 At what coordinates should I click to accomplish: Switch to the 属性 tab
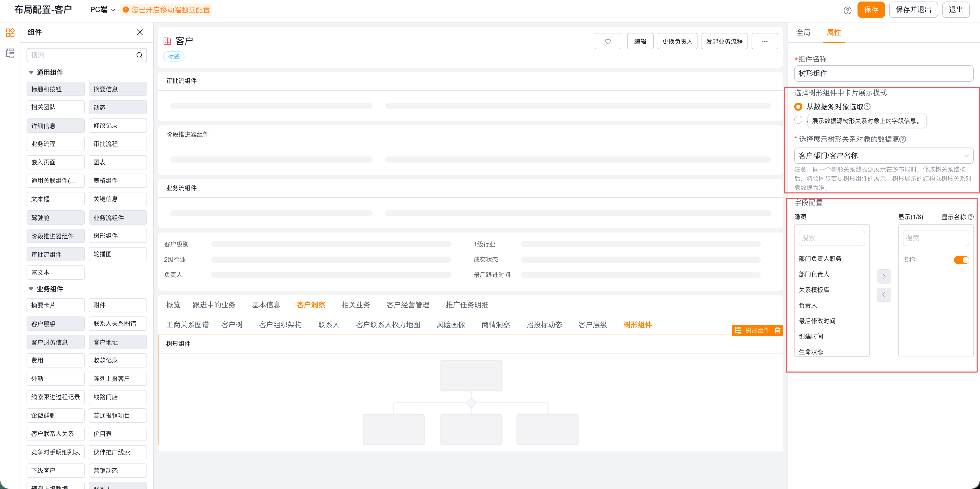[834, 33]
